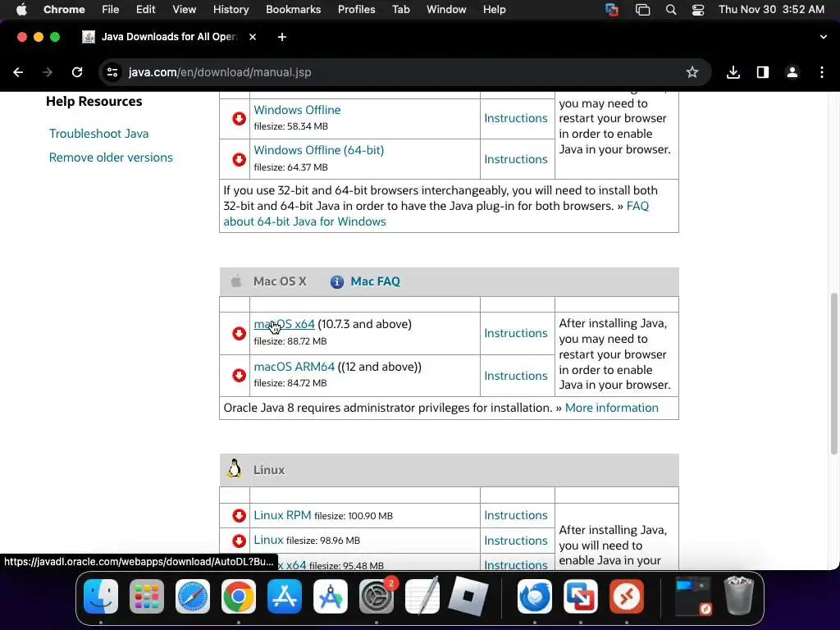Download macOS ARM64 installer link
The height and width of the screenshot is (630, 840).
294,367
